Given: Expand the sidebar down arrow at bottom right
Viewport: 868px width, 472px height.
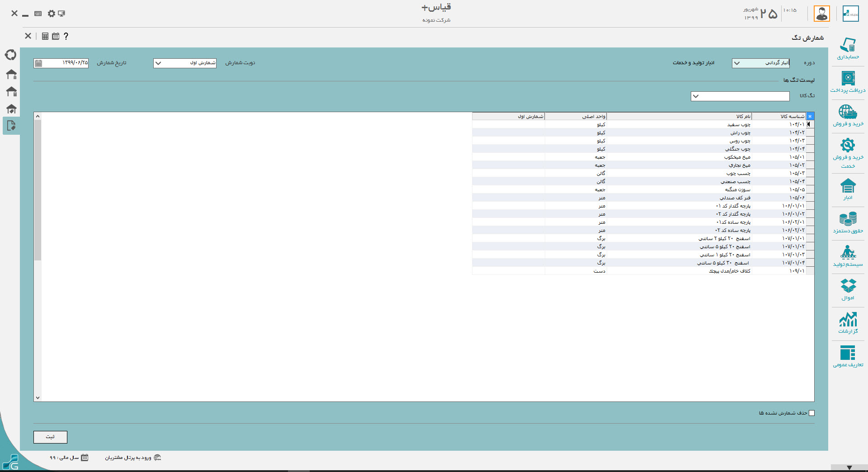Looking at the screenshot, I should point(849,467).
